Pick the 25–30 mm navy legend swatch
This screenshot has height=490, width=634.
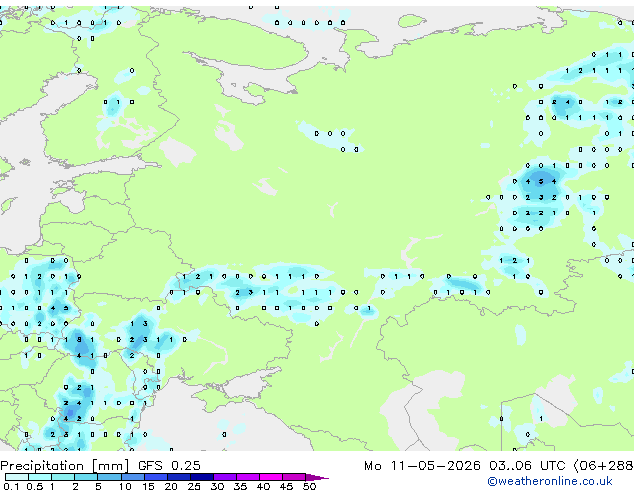coord(202,477)
